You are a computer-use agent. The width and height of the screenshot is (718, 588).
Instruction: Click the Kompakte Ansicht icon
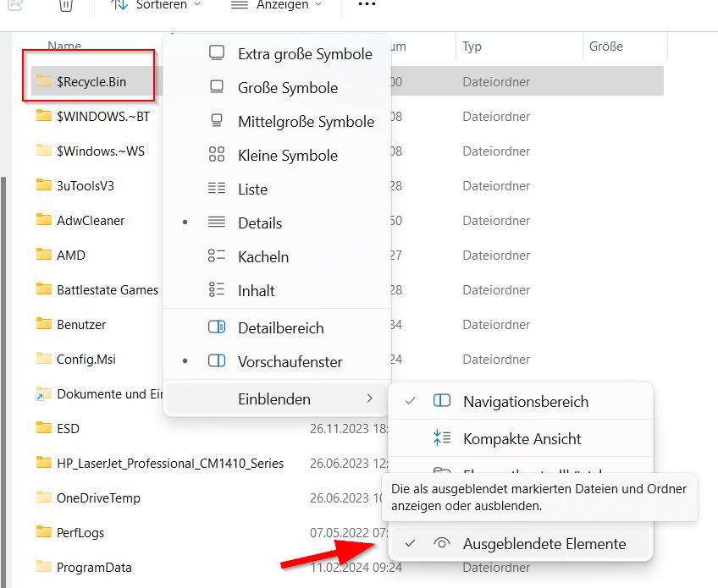442,438
